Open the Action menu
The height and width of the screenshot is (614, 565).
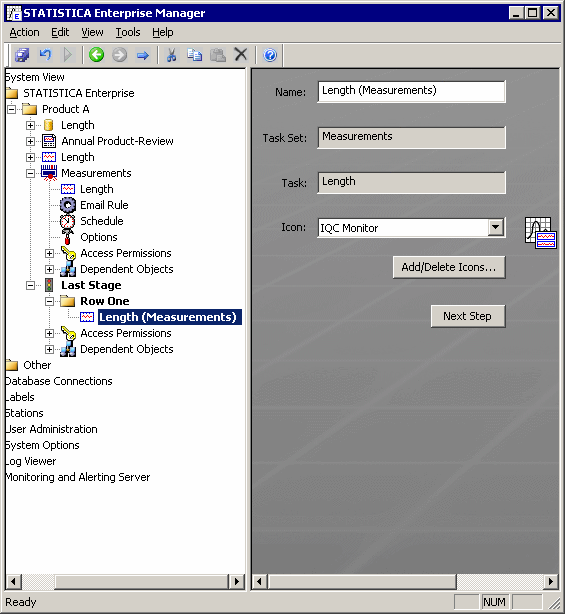click(24, 32)
